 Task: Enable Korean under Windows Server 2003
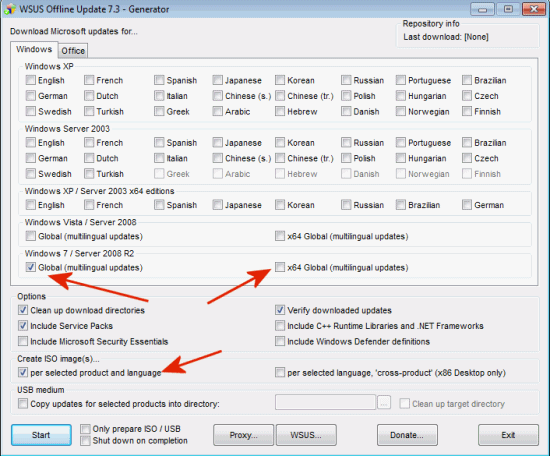[280, 142]
